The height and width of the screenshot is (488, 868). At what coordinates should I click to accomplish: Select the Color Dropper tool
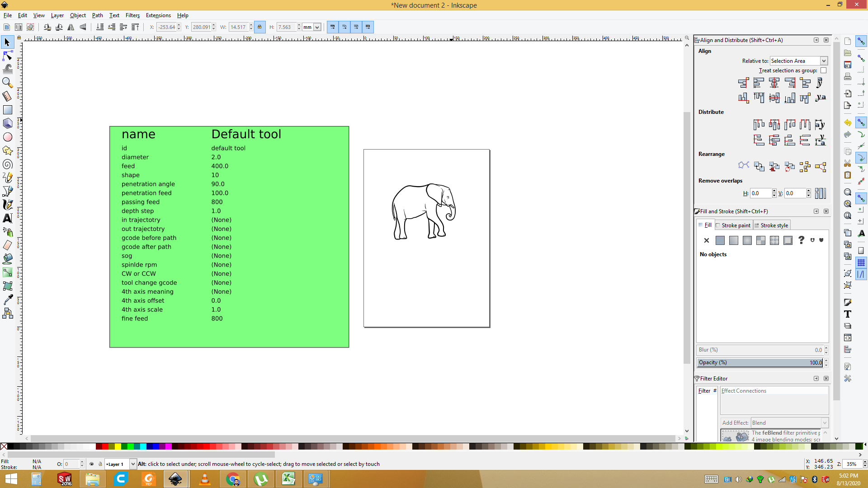(x=8, y=300)
